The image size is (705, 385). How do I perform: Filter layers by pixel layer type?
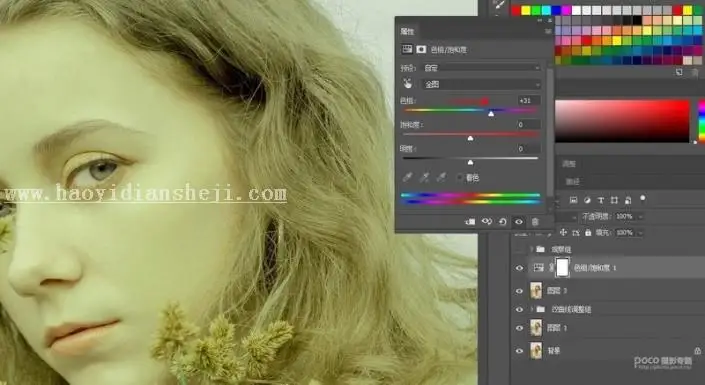[573, 200]
